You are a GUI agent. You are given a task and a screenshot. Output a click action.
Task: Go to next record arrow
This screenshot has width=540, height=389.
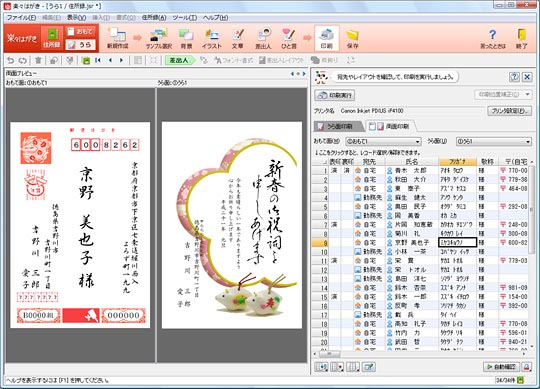pos(121,61)
